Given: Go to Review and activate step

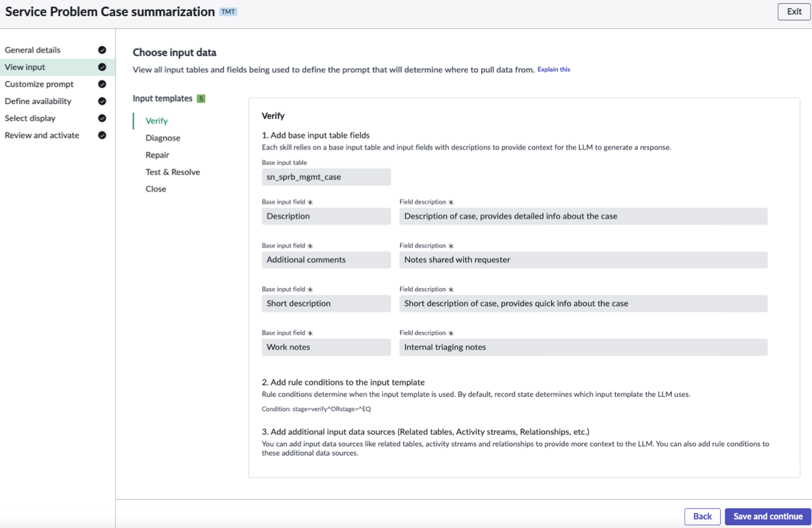Looking at the screenshot, I should (x=42, y=135).
